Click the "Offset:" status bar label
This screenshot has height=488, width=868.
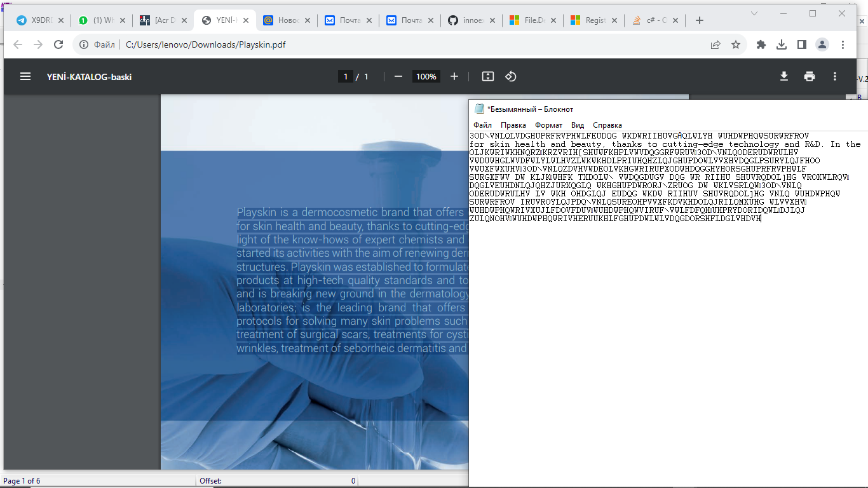(x=210, y=481)
